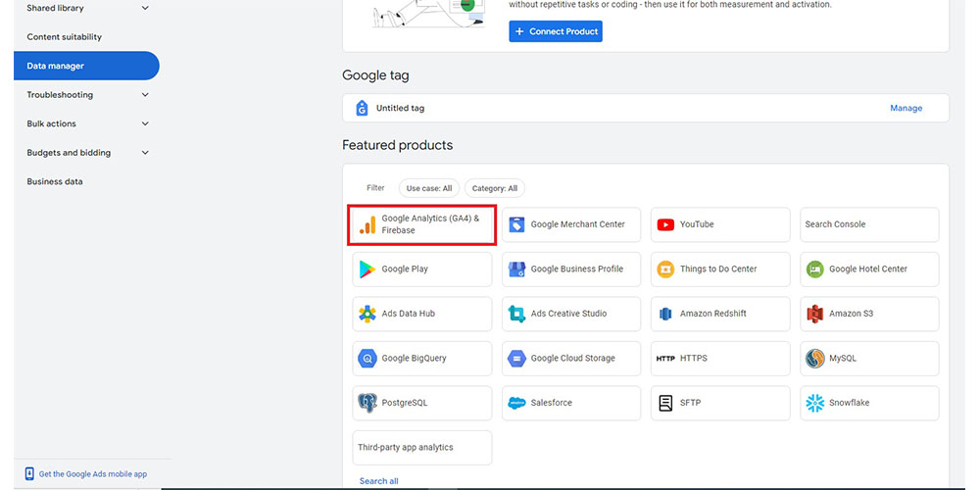Click the Google Merchant Center icon
This screenshot has width=980, height=490.
tap(516, 224)
